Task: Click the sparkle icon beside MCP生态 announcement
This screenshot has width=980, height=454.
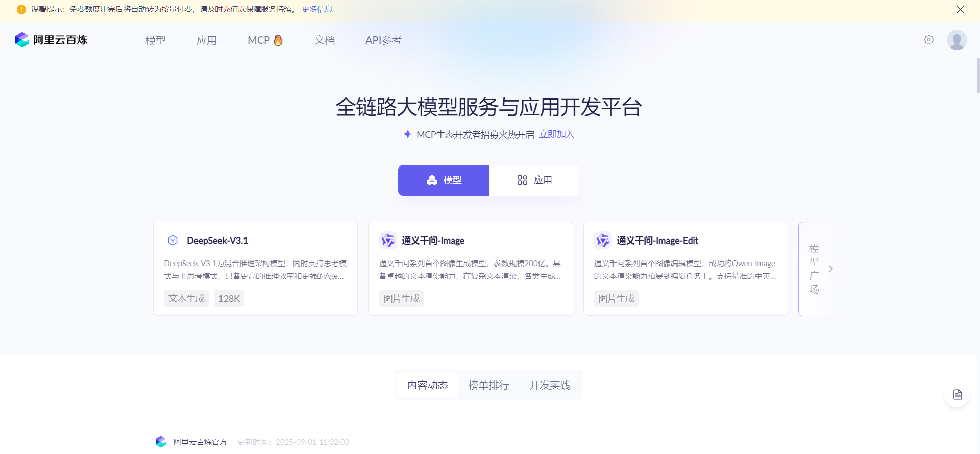Action: [407, 134]
